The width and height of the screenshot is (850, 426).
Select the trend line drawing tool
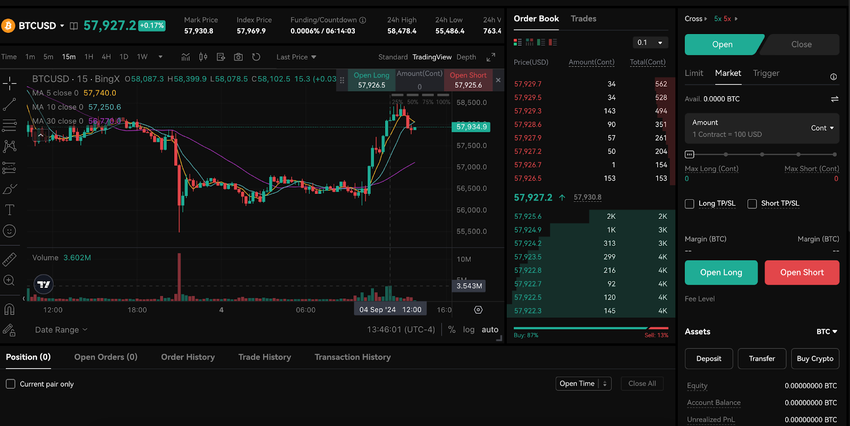(x=10, y=104)
